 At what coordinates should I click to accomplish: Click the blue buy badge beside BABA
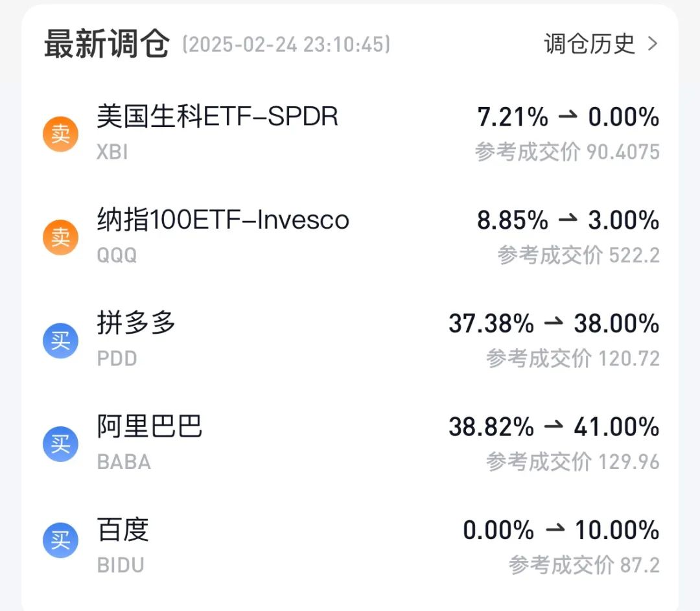[x=61, y=444]
